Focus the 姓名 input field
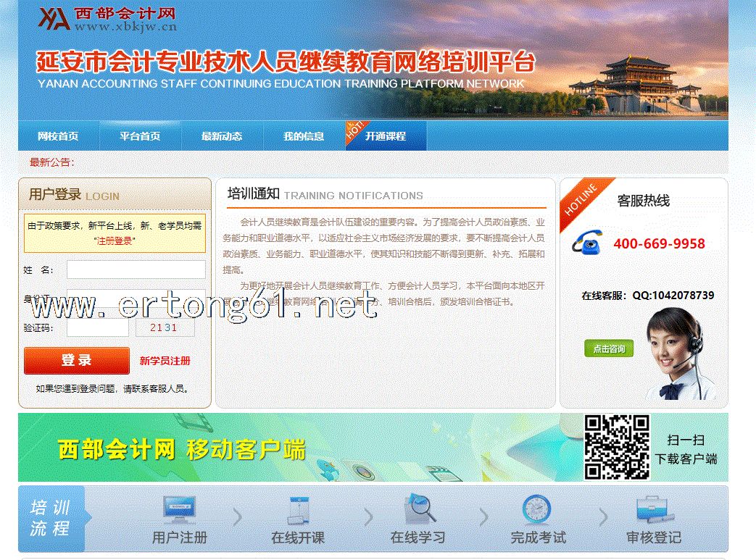This screenshot has height=560, width=756. 136,270
